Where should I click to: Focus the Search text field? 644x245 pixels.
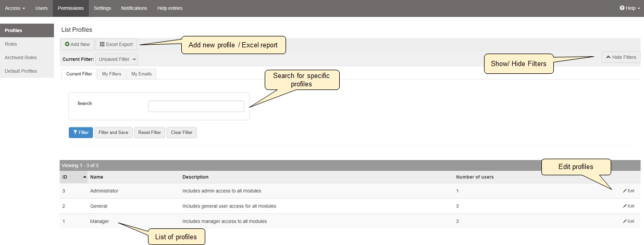[196, 106]
